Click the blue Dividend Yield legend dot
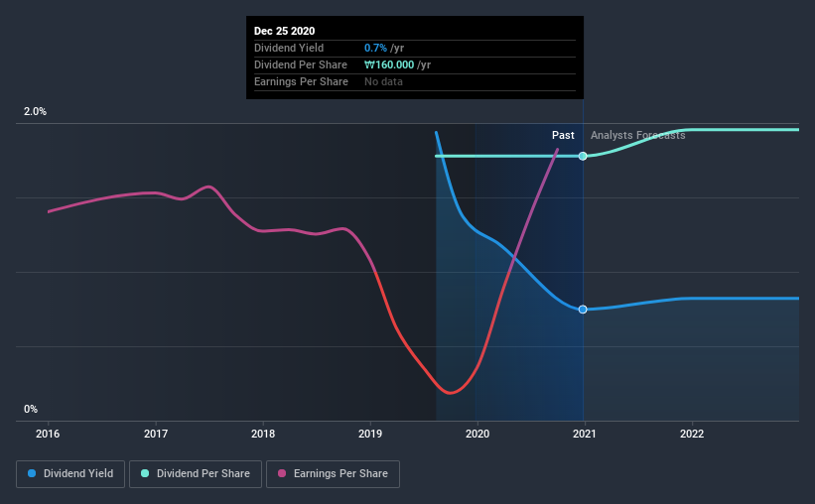 (32, 473)
